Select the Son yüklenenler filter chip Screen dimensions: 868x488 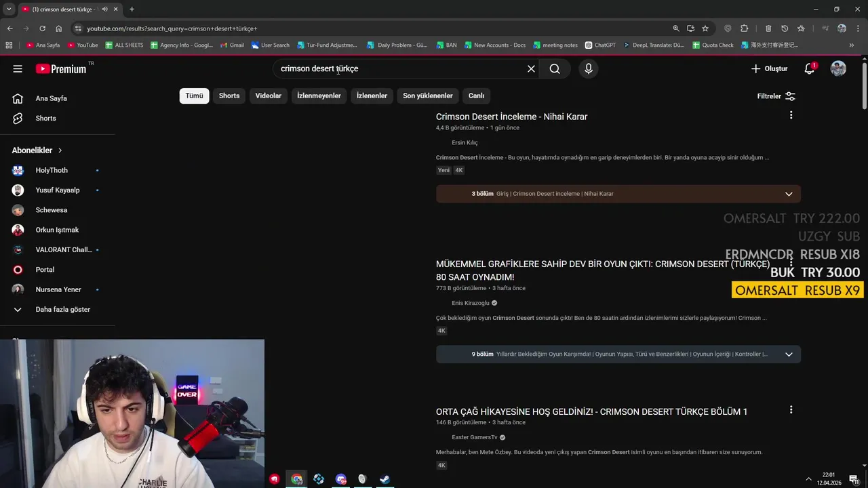(x=427, y=96)
